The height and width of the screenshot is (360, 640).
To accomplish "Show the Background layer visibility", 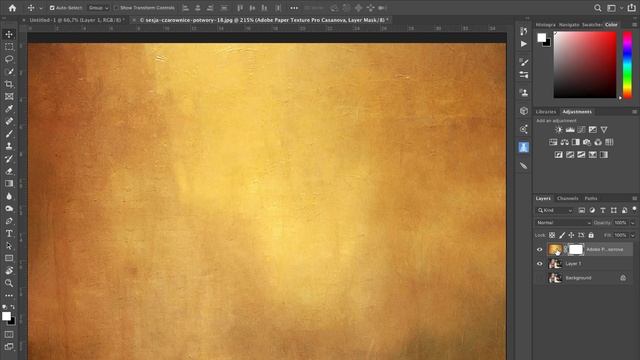I will 540,278.
